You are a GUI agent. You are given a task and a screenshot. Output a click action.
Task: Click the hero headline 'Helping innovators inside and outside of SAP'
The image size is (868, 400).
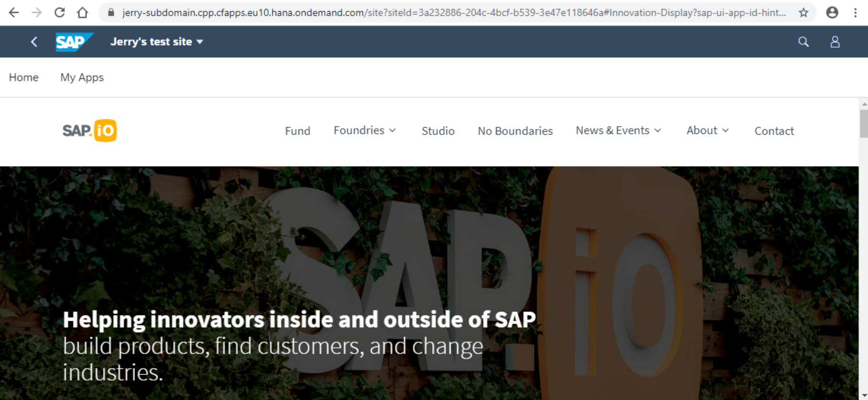click(x=300, y=319)
